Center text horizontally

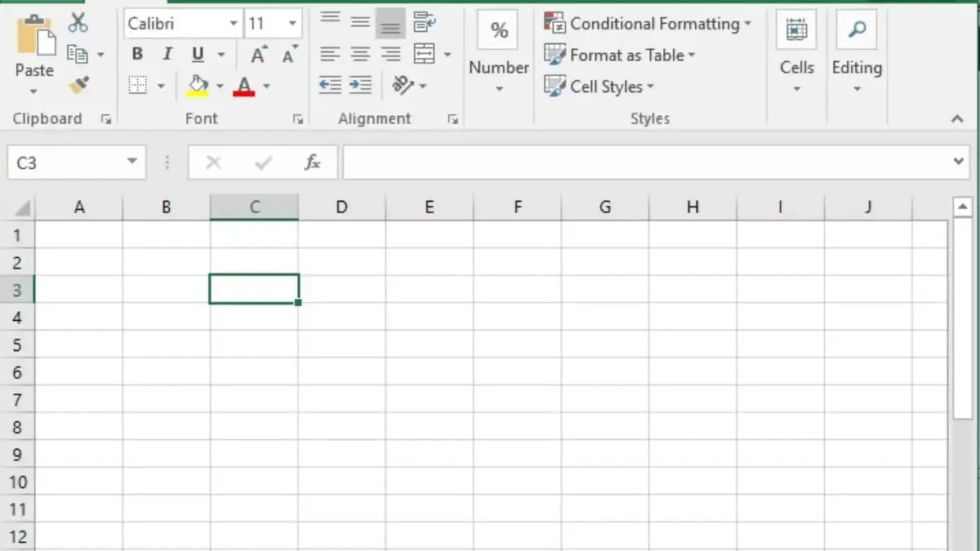tap(360, 55)
